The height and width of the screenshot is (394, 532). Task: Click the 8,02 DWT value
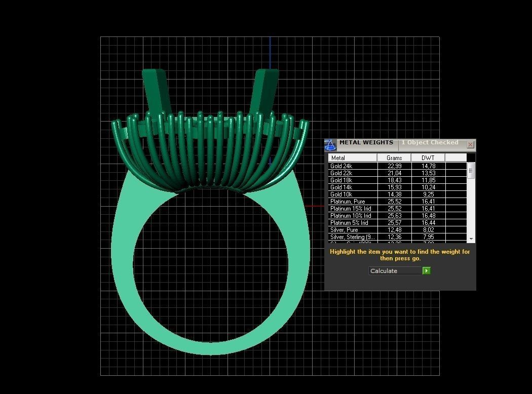pos(429,230)
